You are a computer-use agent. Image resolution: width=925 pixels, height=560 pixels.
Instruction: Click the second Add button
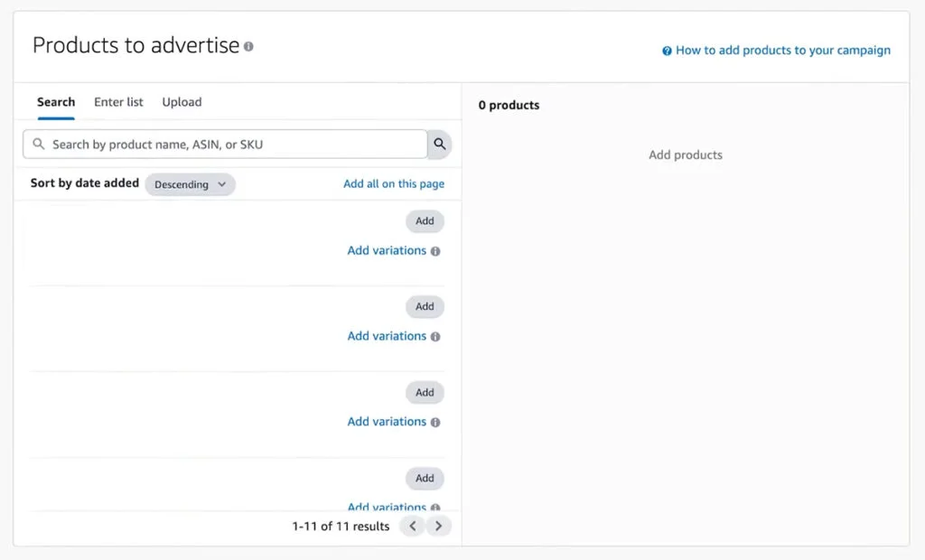425,306
